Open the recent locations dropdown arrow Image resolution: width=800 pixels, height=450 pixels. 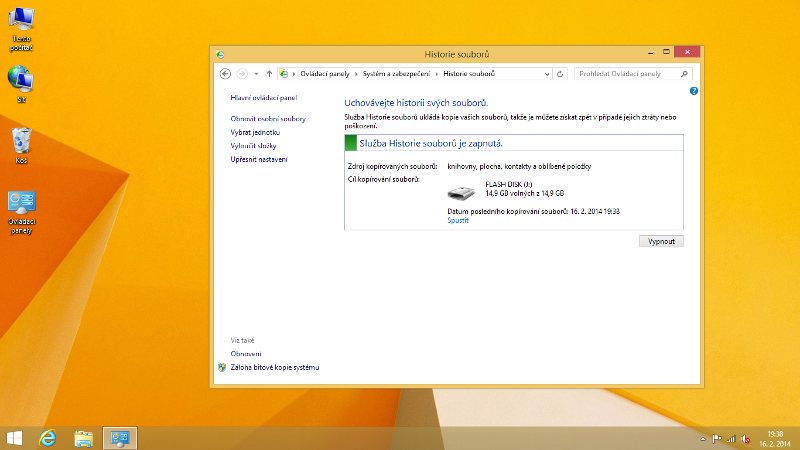tap(256, 73)
